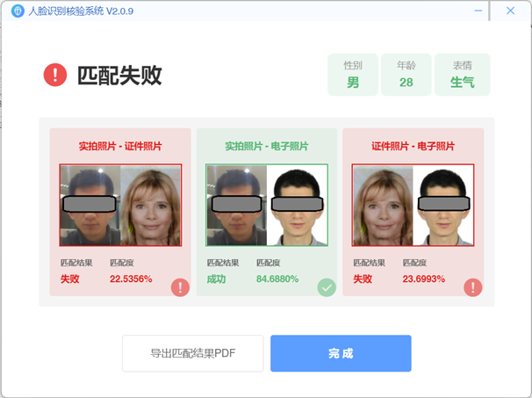This screenshot has width=532, height=398.
Task: Click 失败 result beside 23.6993%
Action: tap(363, 279)
